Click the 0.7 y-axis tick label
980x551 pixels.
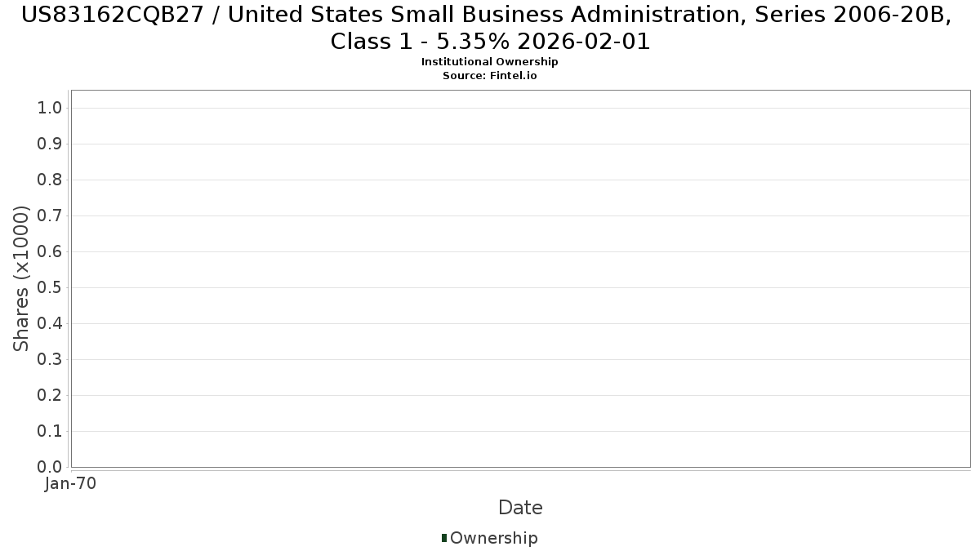51,216
